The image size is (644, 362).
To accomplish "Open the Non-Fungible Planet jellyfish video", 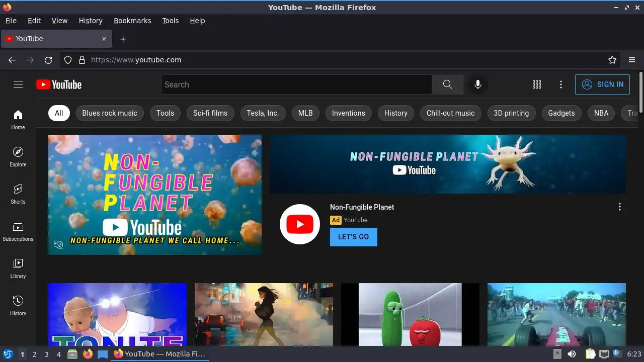I will (155, 195).
